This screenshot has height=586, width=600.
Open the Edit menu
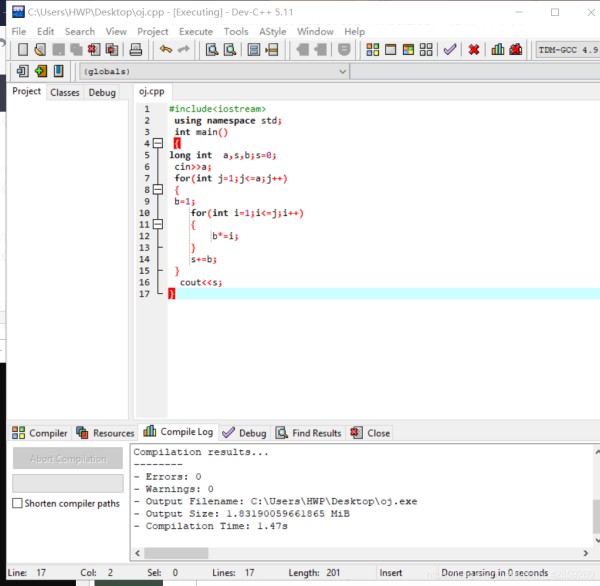tap(45, 31)
